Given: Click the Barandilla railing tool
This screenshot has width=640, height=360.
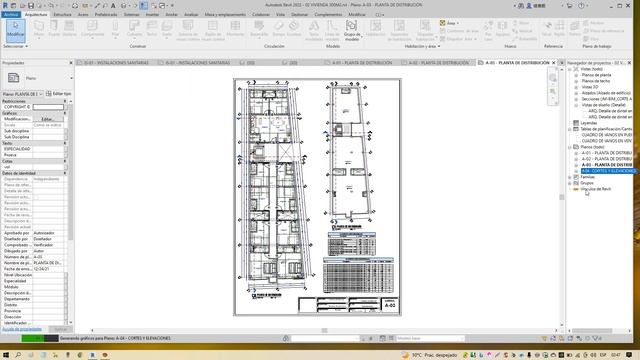Looking at the screenshot, I should pos(259,30).
